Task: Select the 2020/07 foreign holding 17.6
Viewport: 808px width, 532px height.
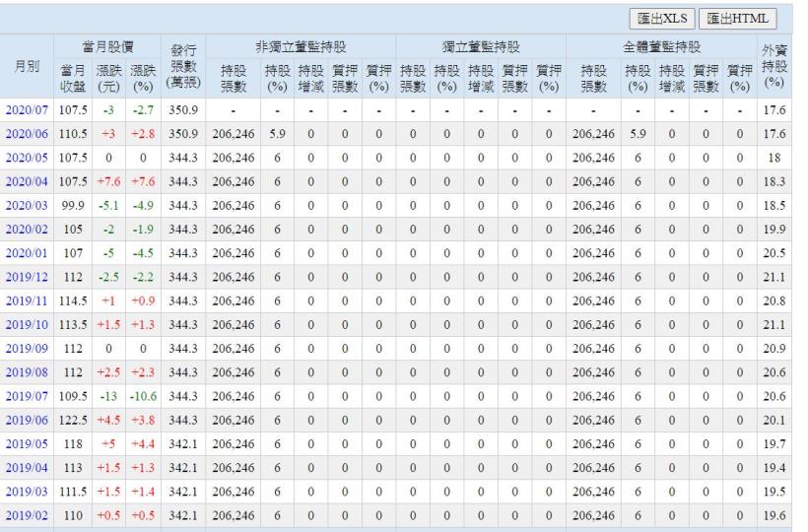Action: [774, 110]
